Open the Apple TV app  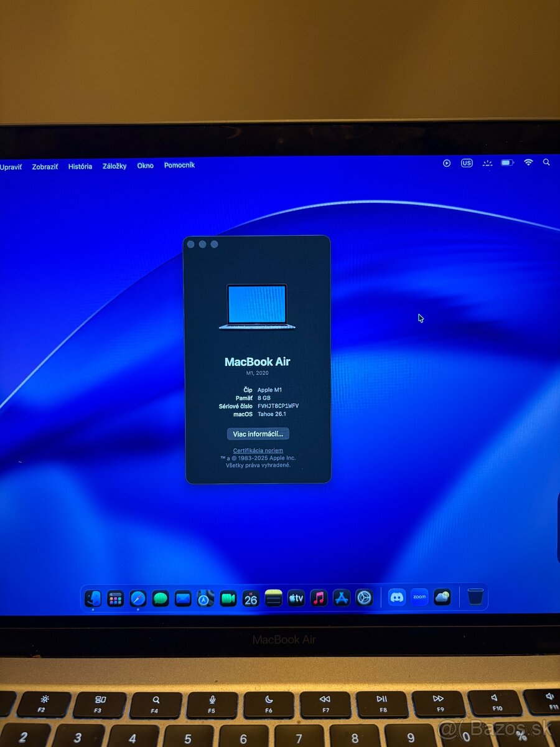coord(296,598)
